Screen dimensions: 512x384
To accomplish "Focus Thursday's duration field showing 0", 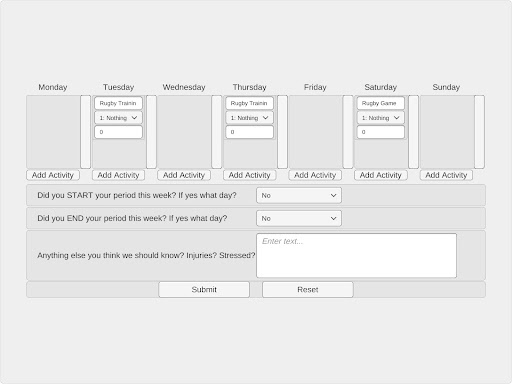I will pos(249,132).
